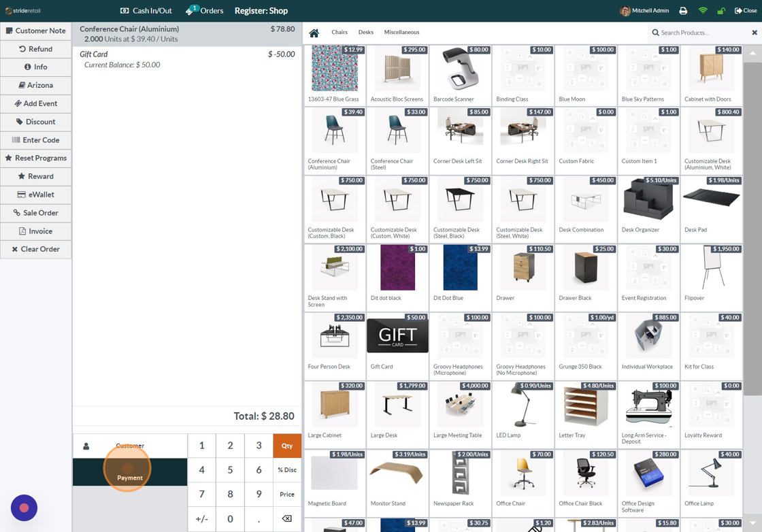This screenshot has height=532, width=762.
Task: Click the printer icon in the top bar
Action: (683, 11)
